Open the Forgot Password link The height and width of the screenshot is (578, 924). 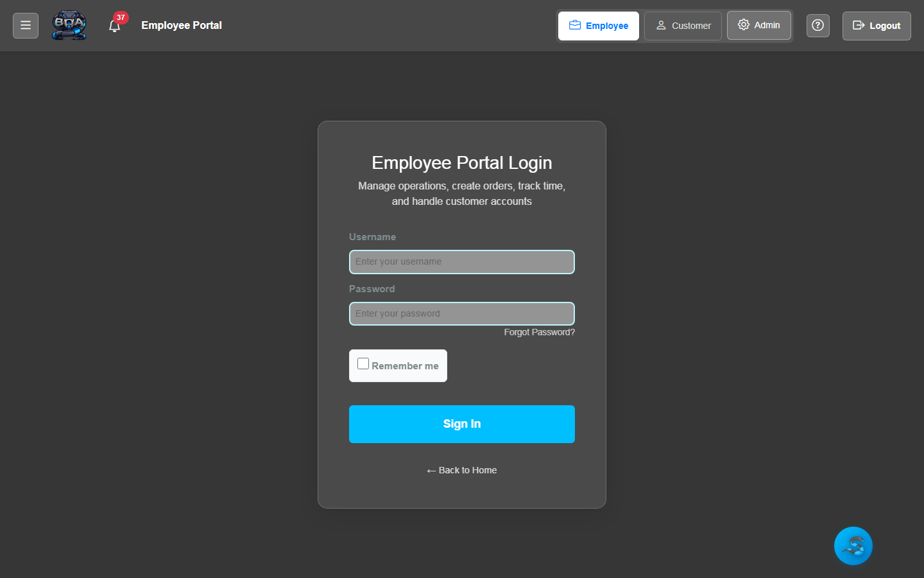tap(539, 332)
